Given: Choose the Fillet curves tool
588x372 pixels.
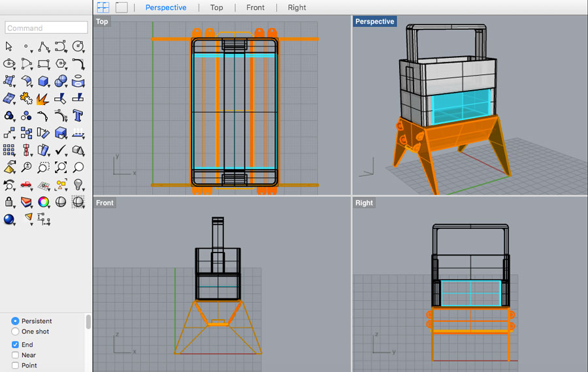Looking at the screenshot, I should click(x=78, y=64).
